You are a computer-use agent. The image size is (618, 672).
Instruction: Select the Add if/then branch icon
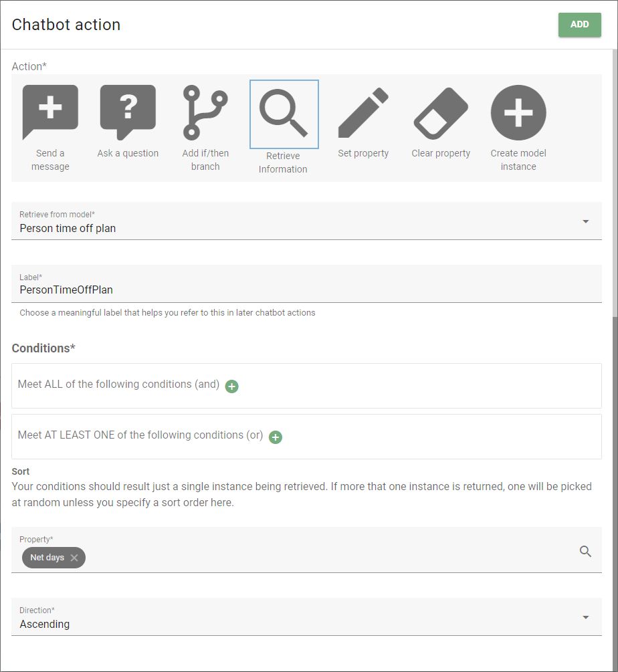205,112
